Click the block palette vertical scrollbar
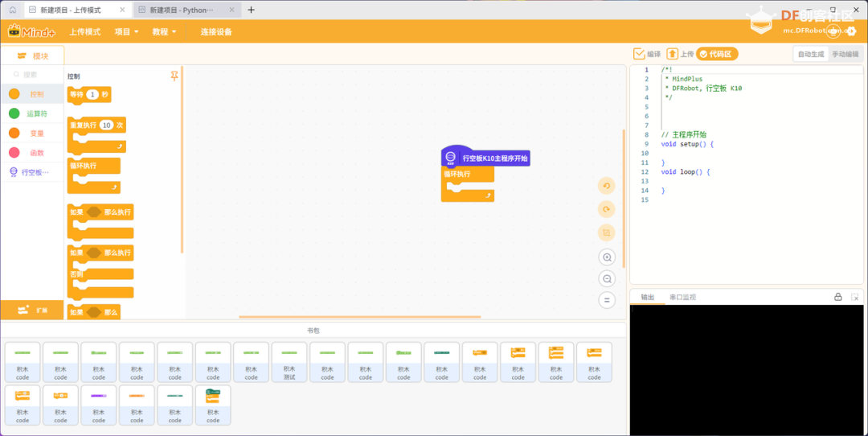Screen dimensions: 868x436 tap(182, 160)
